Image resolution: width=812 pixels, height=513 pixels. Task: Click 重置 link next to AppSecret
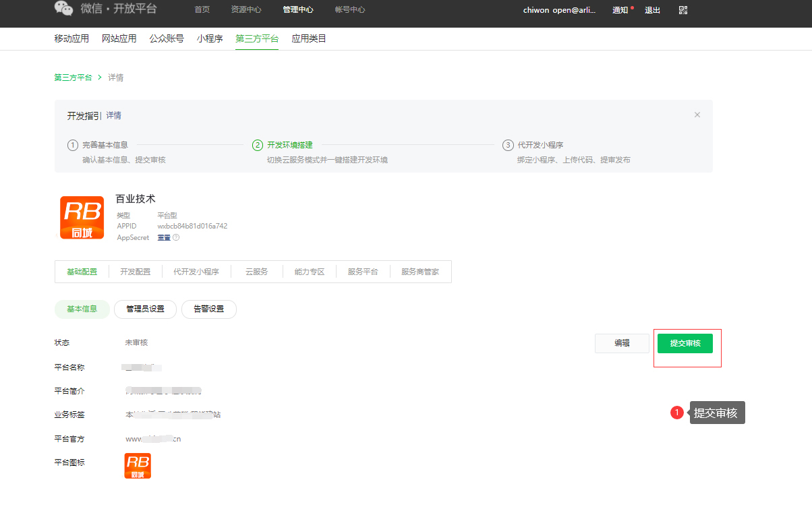[x=164, y=237]
